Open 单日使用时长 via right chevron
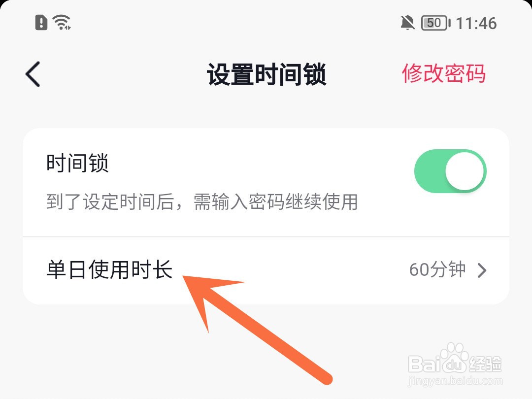 482,270
